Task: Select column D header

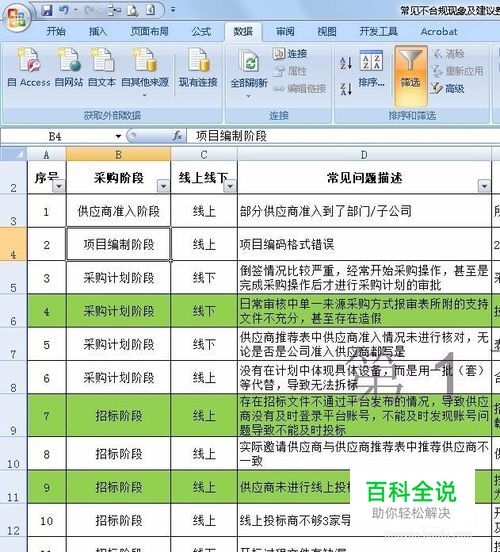Action: pos(364,154)
